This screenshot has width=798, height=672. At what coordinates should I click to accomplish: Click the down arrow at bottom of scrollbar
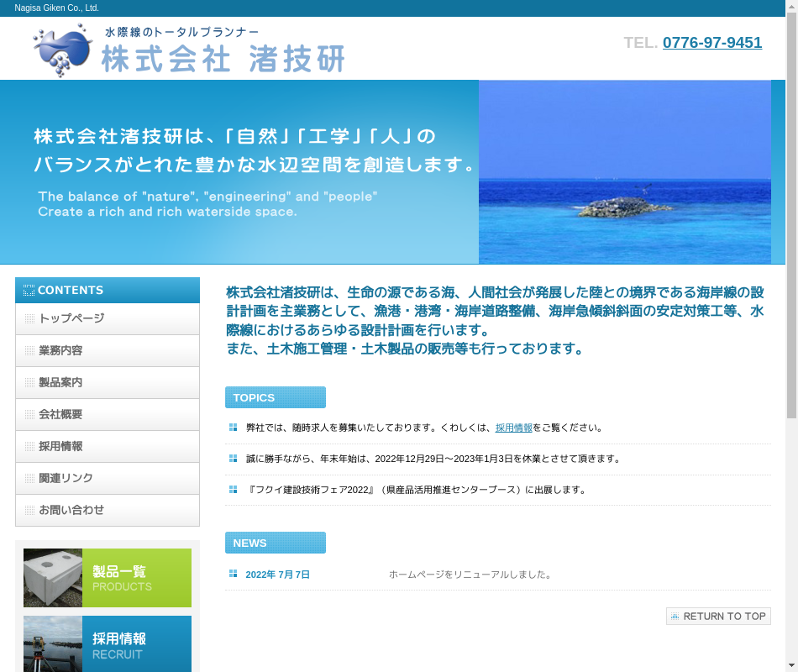pyautogui.click(x=791, y=665)
